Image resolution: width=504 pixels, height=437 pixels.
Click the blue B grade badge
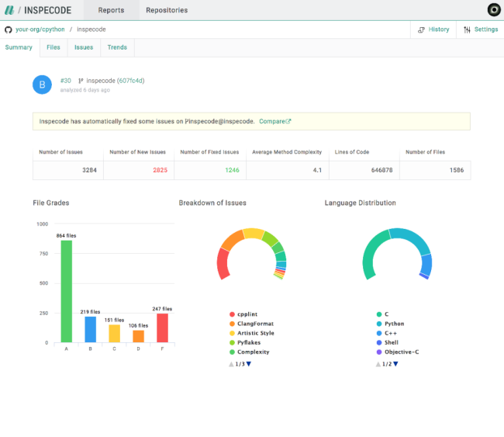(42, 85)
